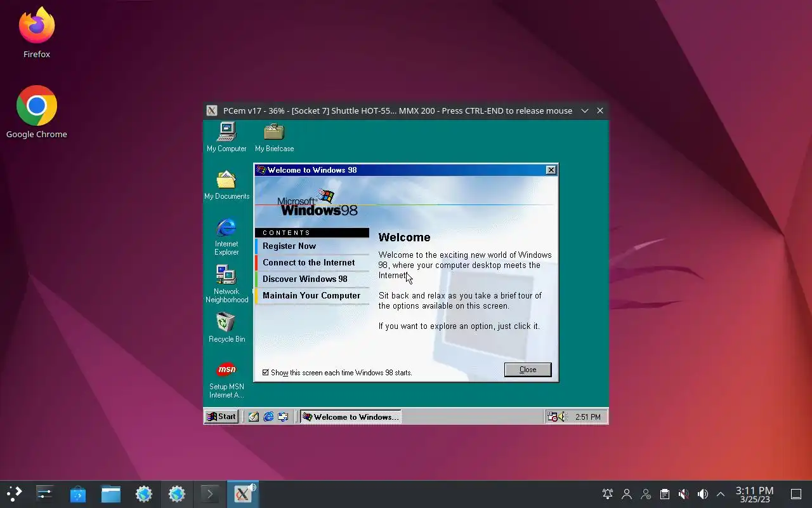The height and width of the screenshot is (508, 812).
Task: Open the clipboard tray icon
Action: click(665, 494)
